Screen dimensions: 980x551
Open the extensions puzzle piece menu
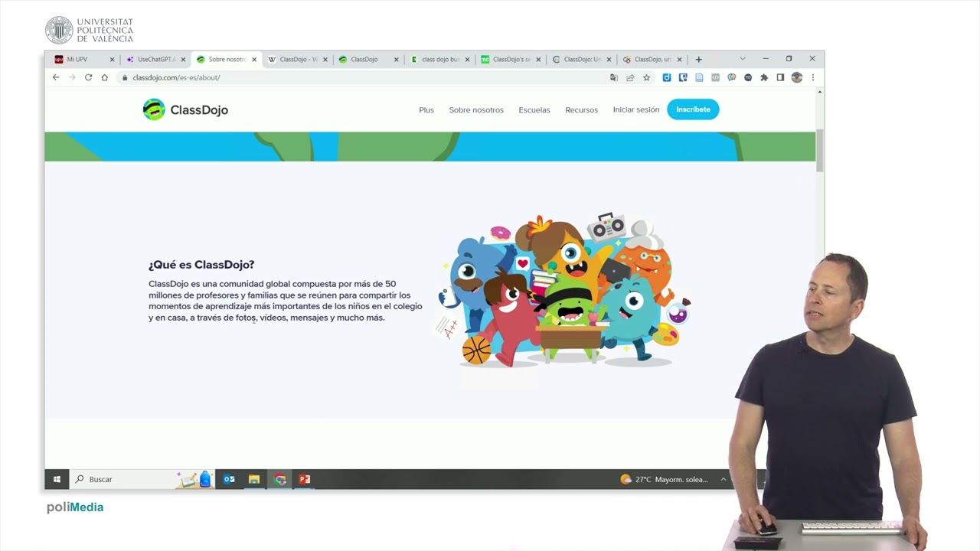click(764, 77)
